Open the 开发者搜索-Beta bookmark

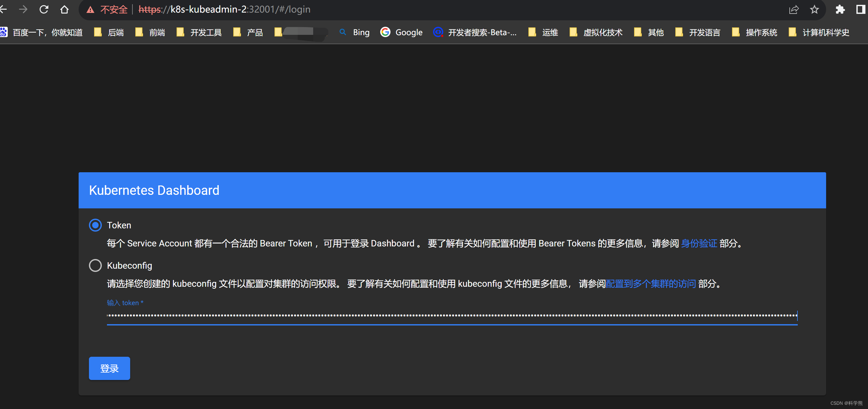(475, 32)
